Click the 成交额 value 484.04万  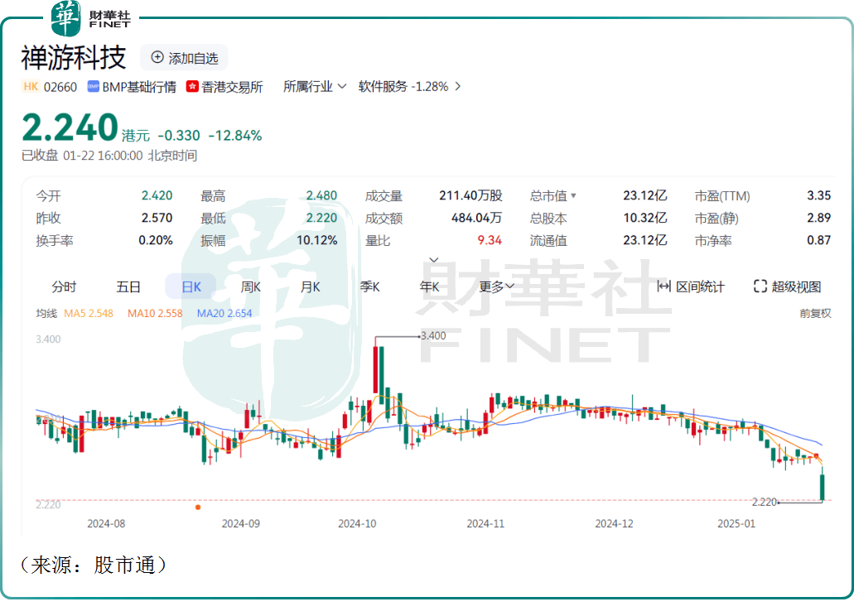[476, 219]
